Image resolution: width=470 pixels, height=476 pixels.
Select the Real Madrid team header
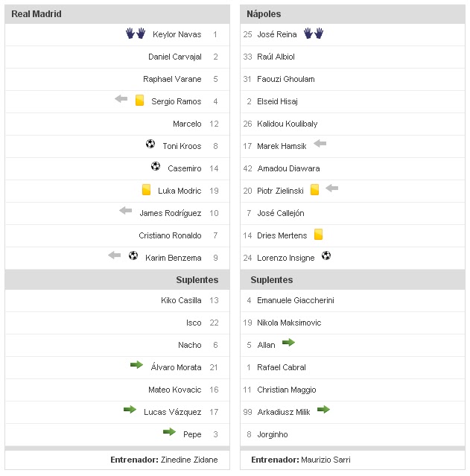click(x=36, y=14)
